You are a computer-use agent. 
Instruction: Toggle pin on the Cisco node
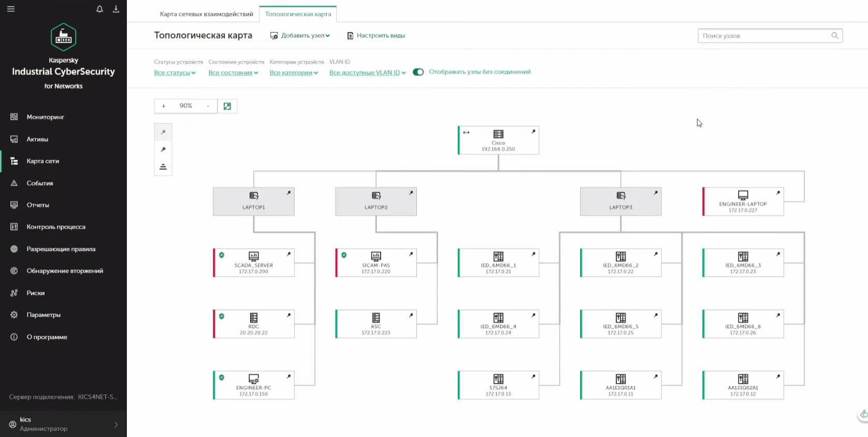coord(533,132)
